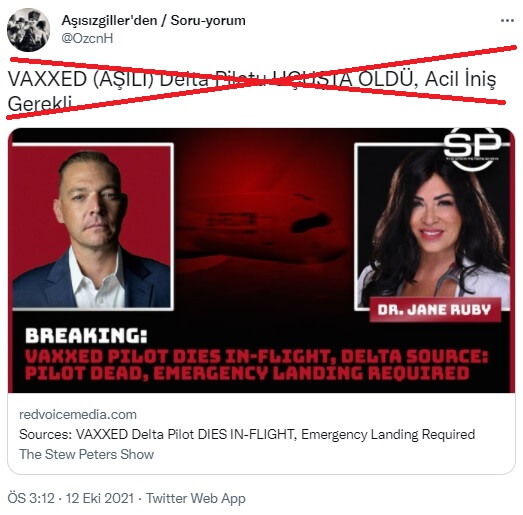Click the BREAKING headline text

[x=86, y=336]
